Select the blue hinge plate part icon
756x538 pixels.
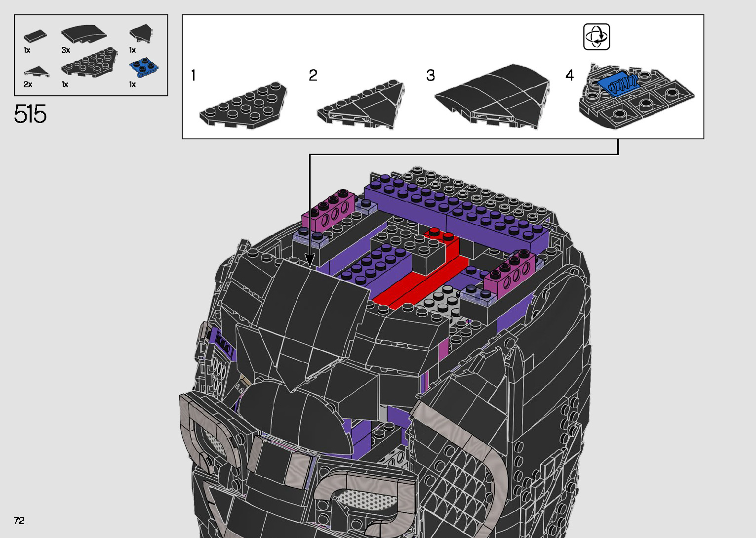tap(143, 68)
